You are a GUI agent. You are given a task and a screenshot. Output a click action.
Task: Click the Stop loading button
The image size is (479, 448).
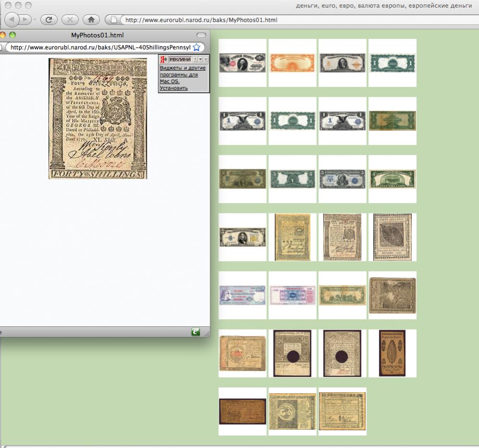click(70, 20)
